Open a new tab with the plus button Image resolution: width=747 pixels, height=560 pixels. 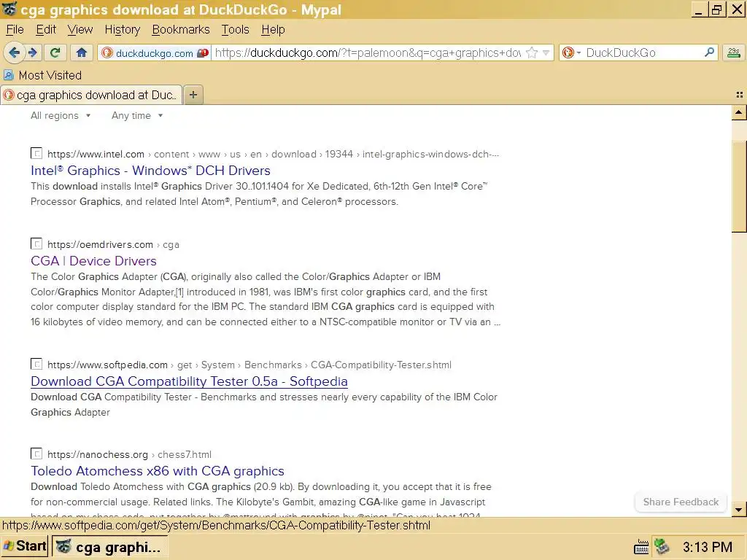193,95
